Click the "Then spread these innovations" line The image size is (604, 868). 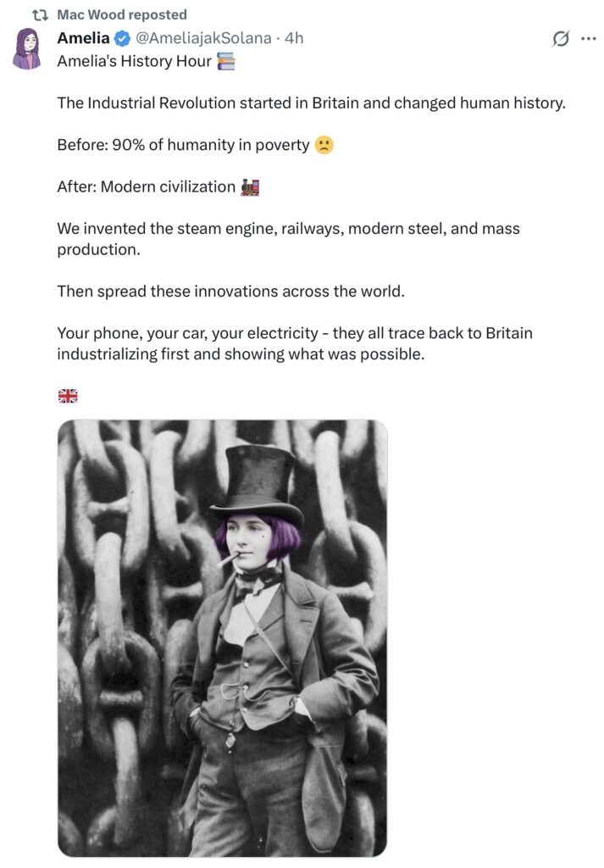pyautogui.click(x=231, y=291)
